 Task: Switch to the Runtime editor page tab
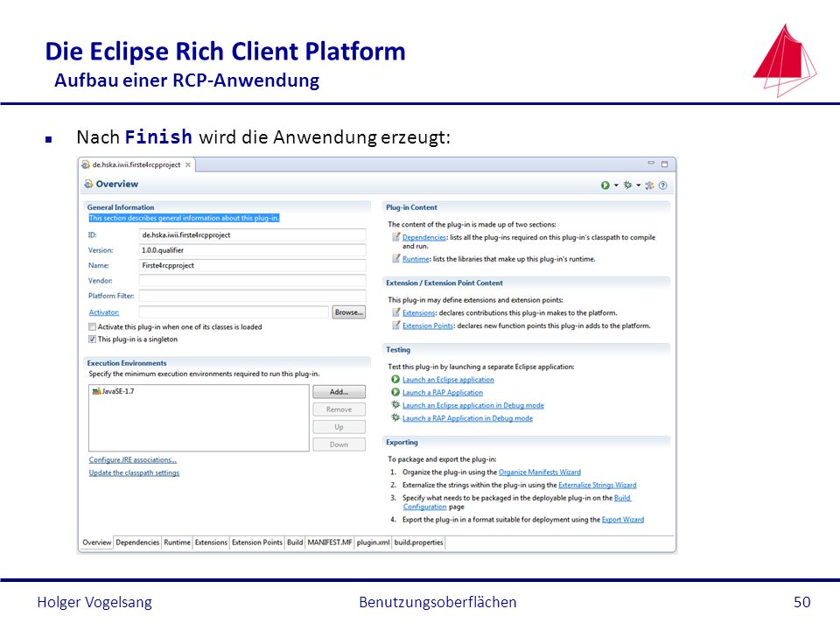(178, 542)
